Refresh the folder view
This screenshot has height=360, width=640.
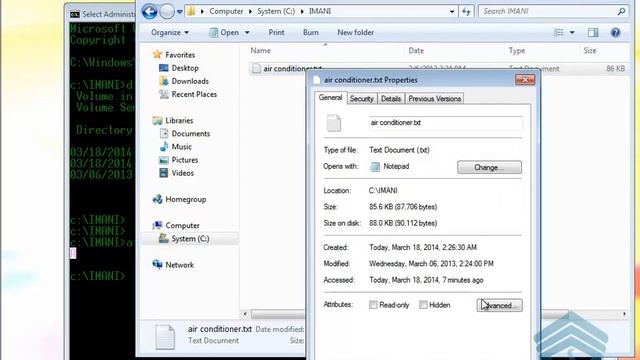pos(466,12)
